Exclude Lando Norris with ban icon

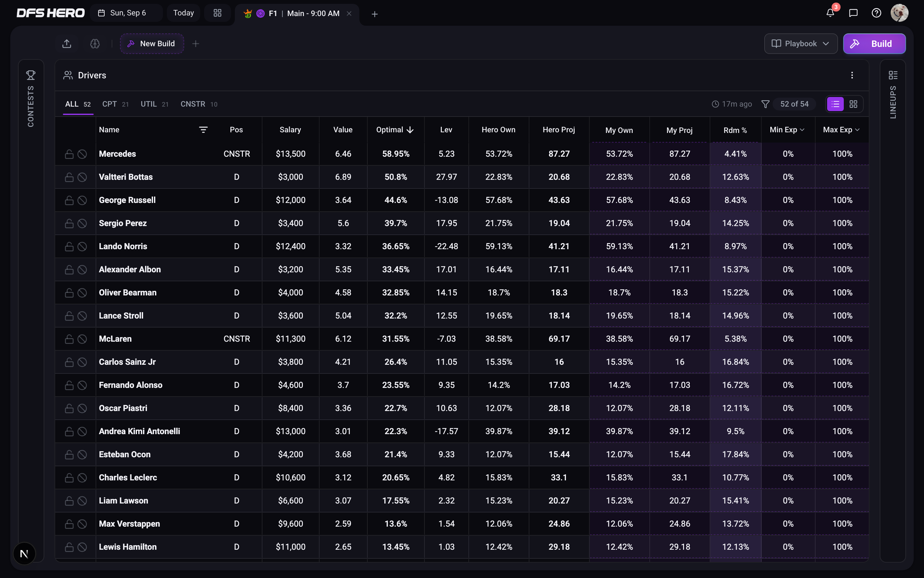[82, 247]
